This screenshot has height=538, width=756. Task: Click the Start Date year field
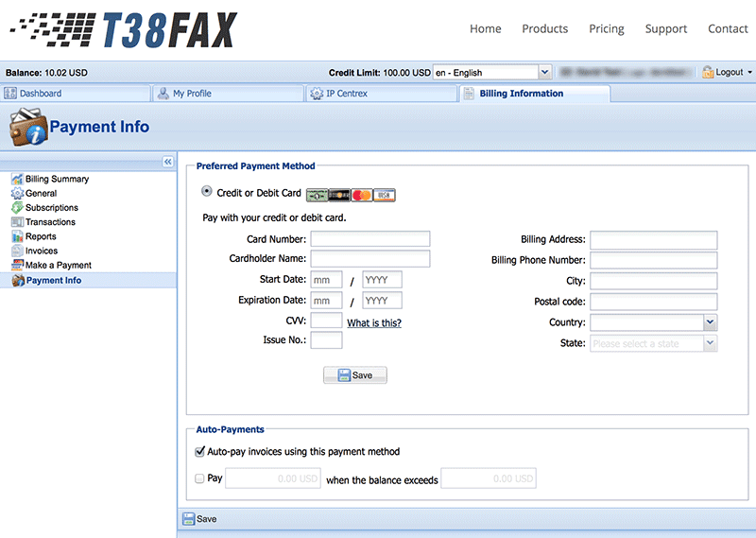[x=382, y=279]
